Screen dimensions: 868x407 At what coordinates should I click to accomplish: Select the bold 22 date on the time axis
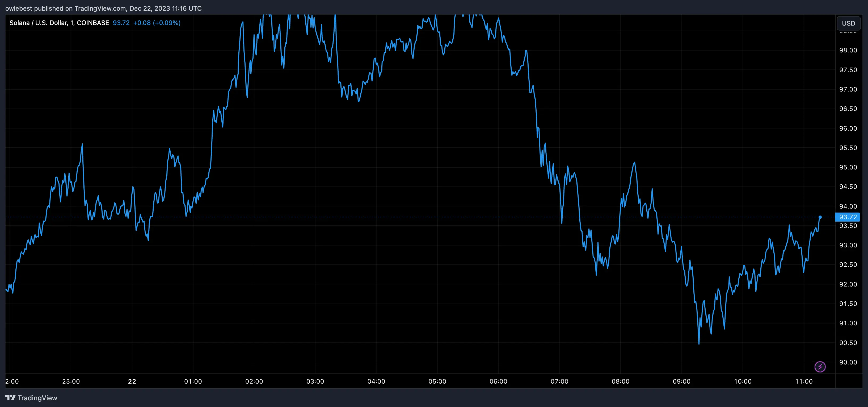coord(131,381)
